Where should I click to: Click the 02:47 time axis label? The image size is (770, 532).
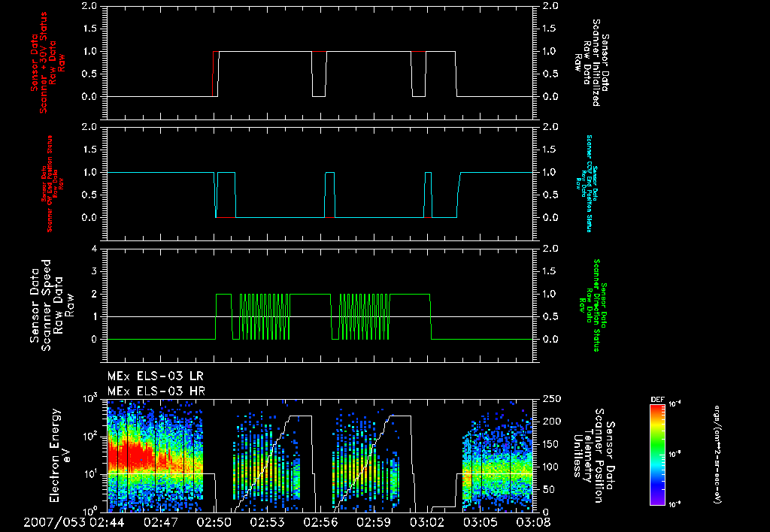pyautogui.click(x=161, y=522)
